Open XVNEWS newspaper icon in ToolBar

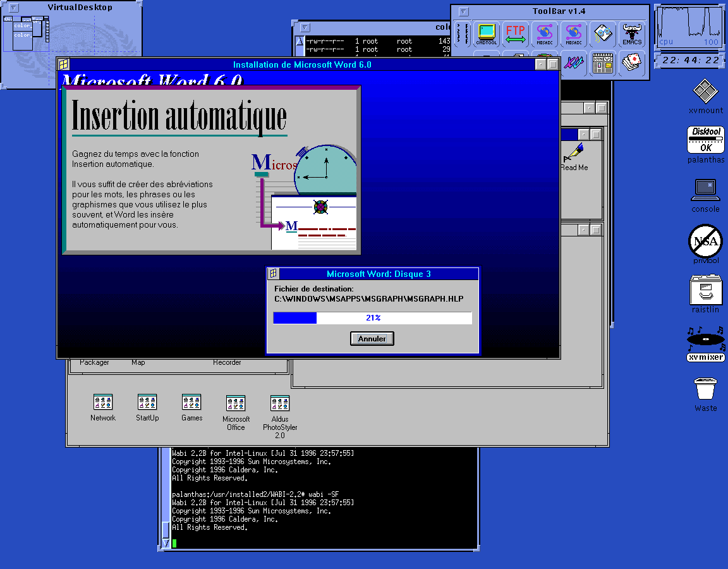pos(603,63)
